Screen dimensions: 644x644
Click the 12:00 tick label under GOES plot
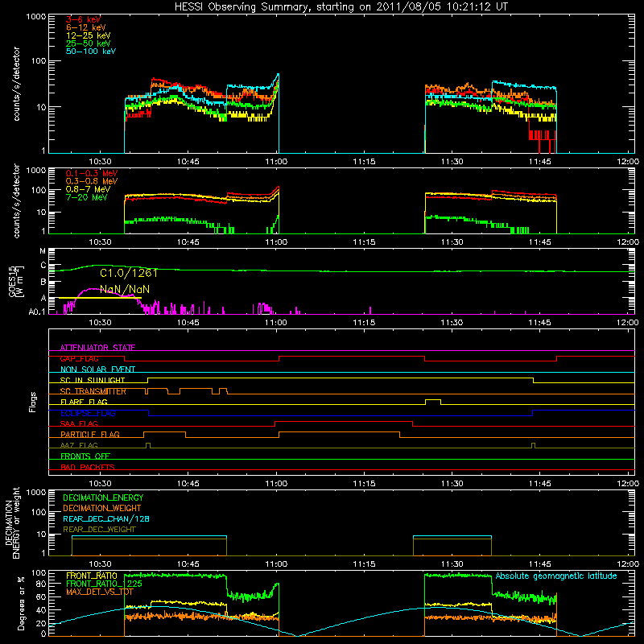coord(628,323)
